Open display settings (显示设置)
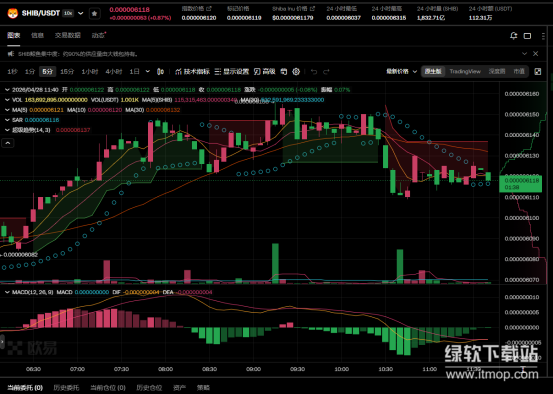Image resolution: width=553 pixels, height=394 pixels. 232,72
